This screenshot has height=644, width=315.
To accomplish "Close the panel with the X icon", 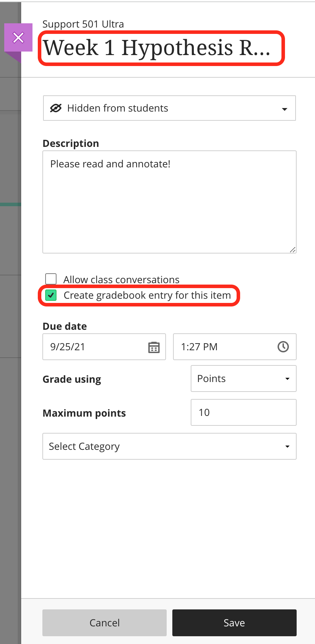I will (18, 38).
